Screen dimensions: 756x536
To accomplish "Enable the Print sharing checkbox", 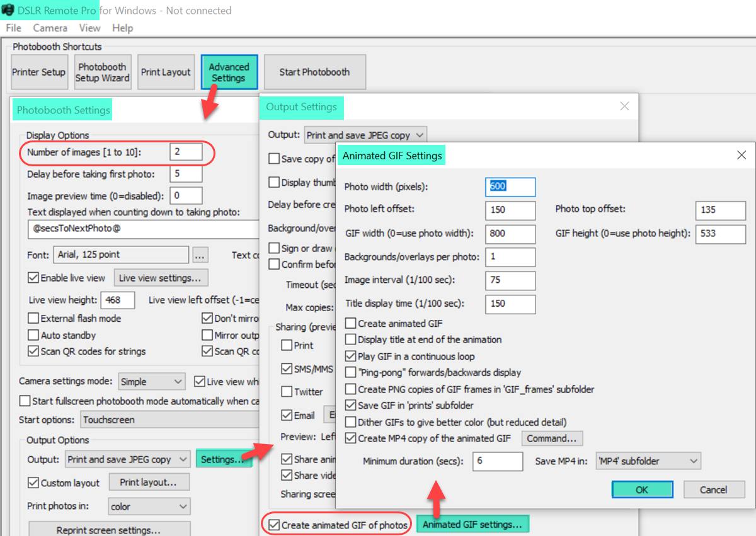I will [x=287, y=345].
